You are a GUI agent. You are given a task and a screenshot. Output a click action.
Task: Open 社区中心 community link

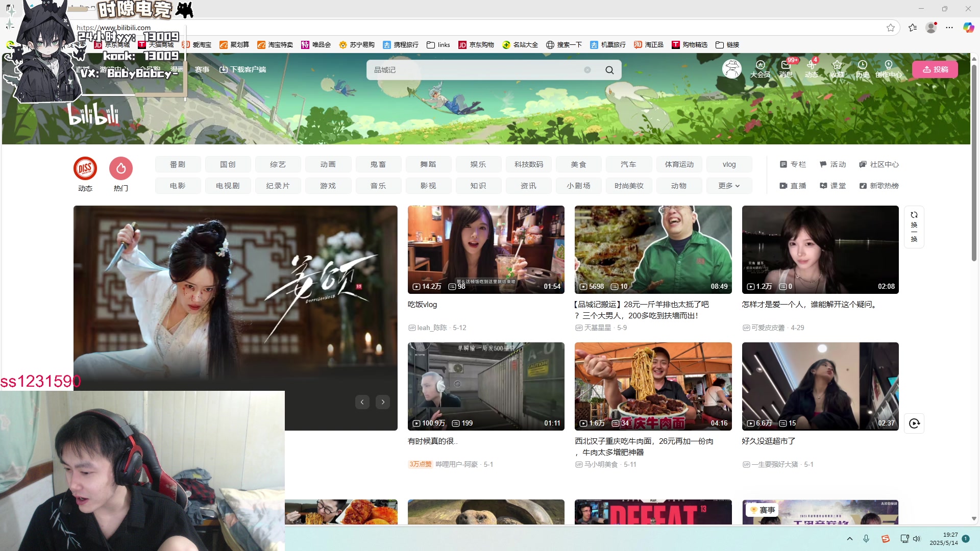[x=879, y=164]
